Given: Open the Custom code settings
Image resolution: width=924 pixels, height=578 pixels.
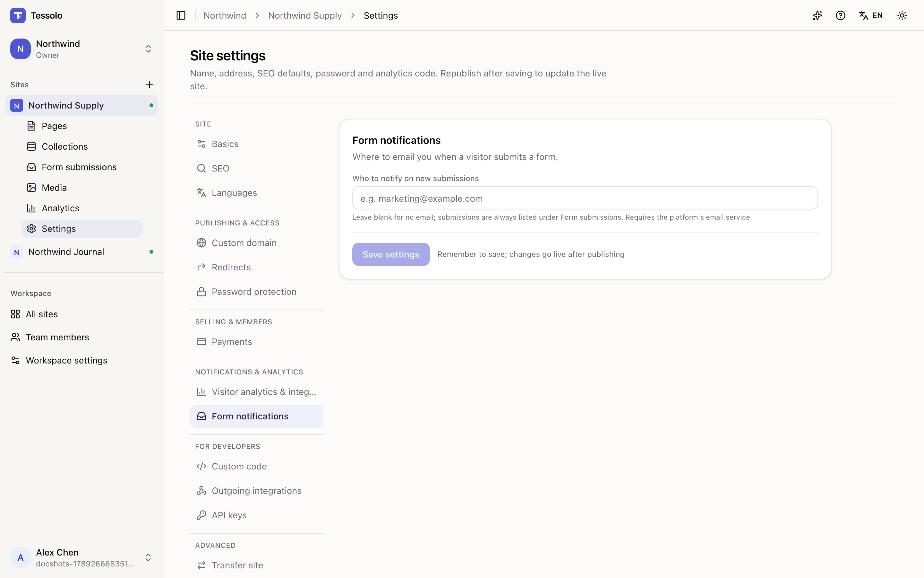Looking at the screenshot, I should click(x=257, y=467).
